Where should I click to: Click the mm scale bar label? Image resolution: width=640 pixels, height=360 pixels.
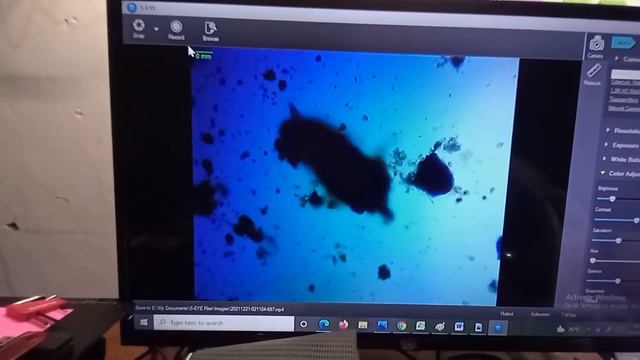coord(204,56)
